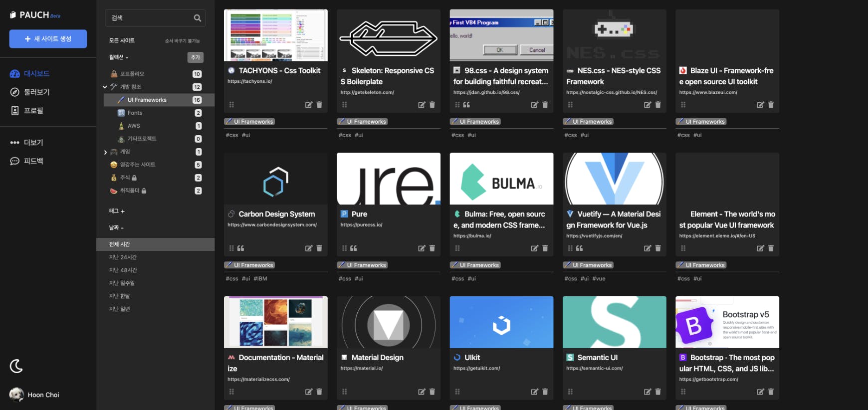Click the quote icon on 98.css card
The image size is (868, 410).
point(466,105)
